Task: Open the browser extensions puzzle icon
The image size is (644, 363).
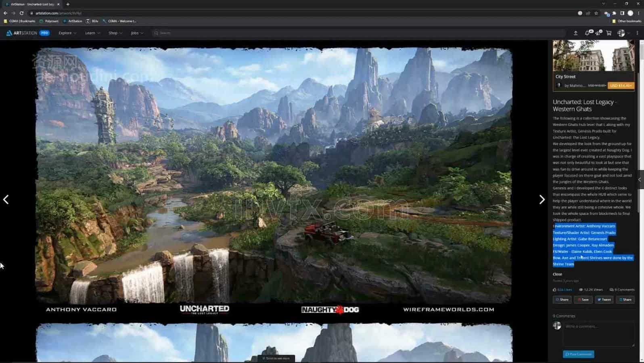Action: tap(614, 13)
